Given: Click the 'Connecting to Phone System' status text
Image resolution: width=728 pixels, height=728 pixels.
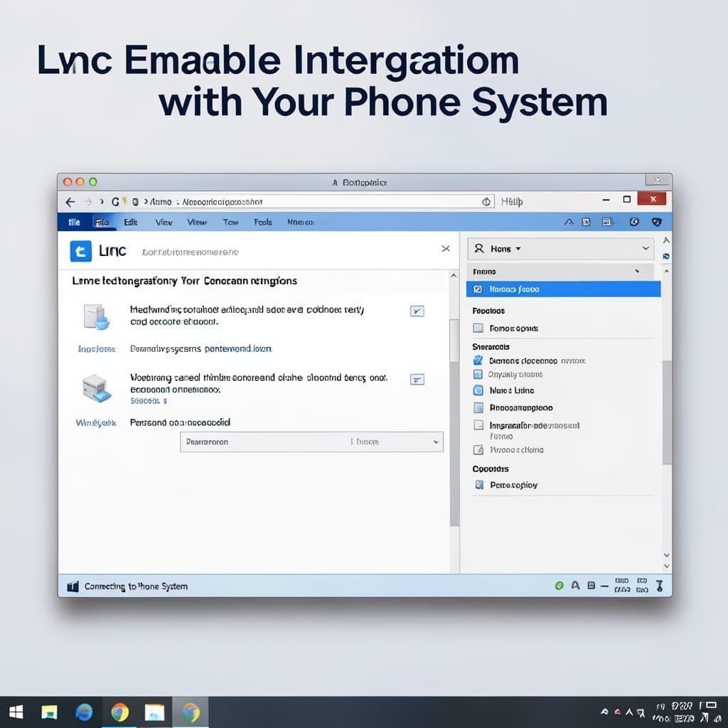Looking at the screenshot, I should [136, 587].
